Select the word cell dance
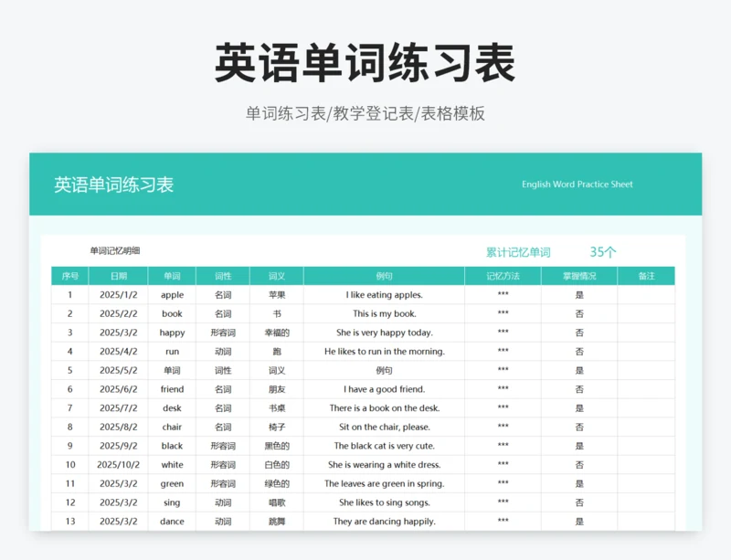This screenshot has width=731, height=560. pos(172,522)
